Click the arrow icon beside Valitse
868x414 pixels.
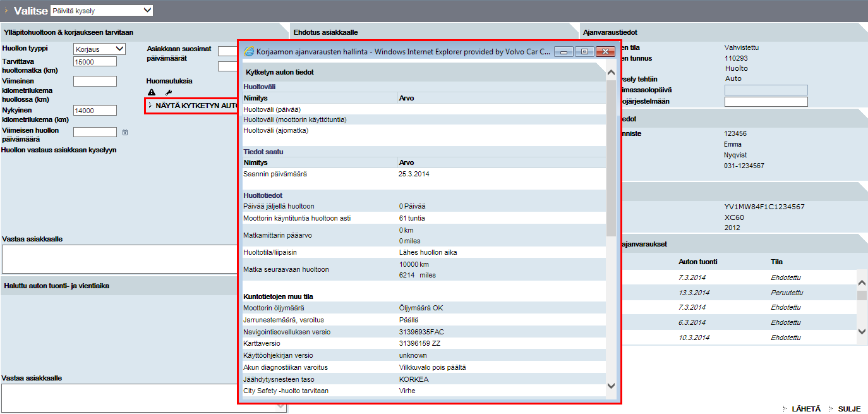click(7, 10)
